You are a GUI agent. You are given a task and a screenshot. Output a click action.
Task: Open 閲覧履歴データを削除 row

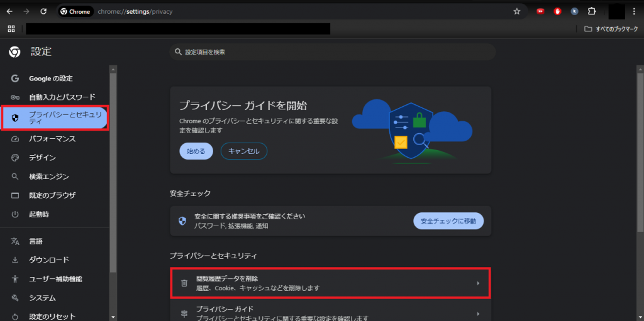tap(331, 283)
